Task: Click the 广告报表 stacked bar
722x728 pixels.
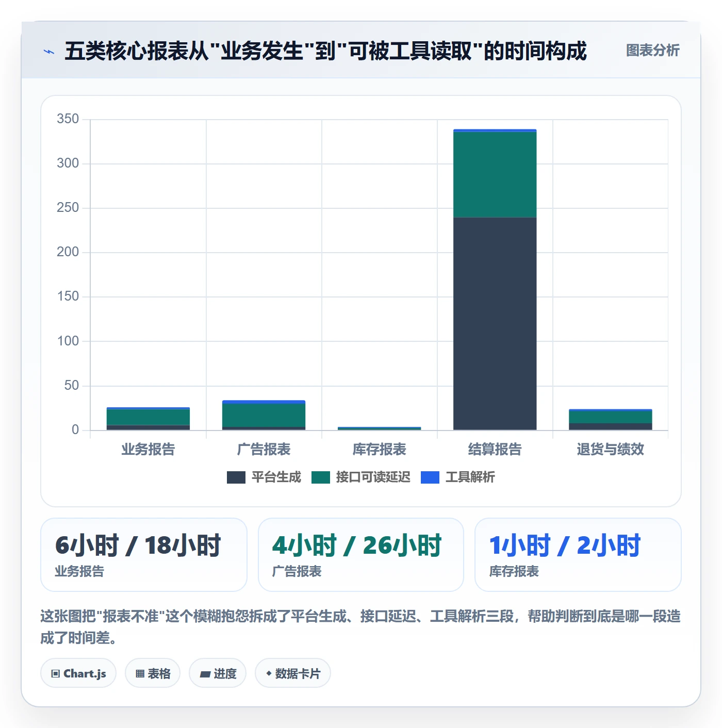Action: tap(264, 415)
